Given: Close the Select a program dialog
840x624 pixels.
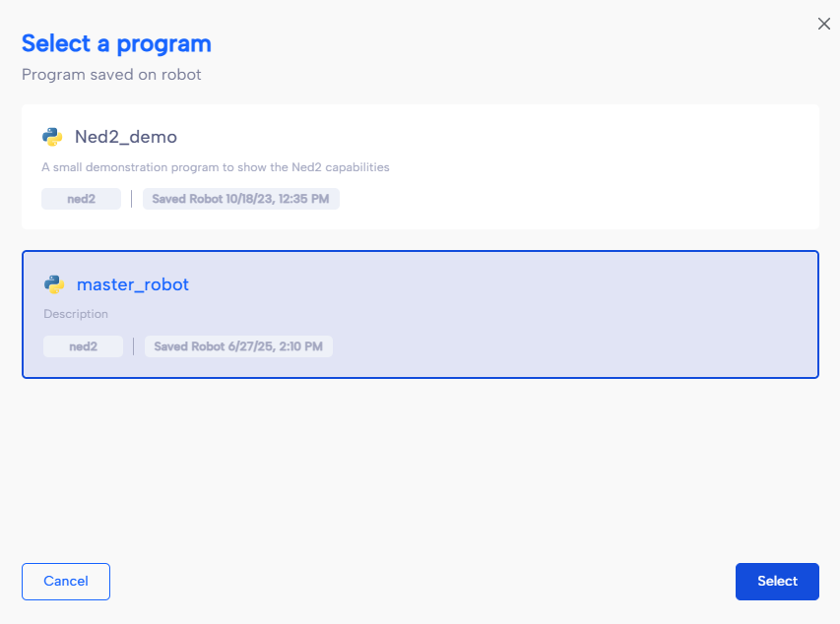Looking at the screenshot, I should click(824, 24).
